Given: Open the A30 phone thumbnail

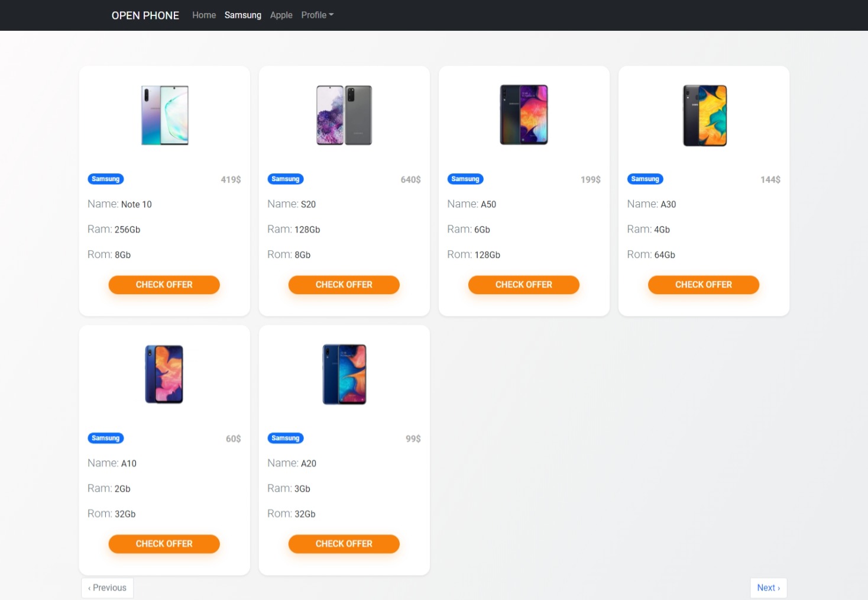Looking at the screenshot, I should [x=704, y=115].
